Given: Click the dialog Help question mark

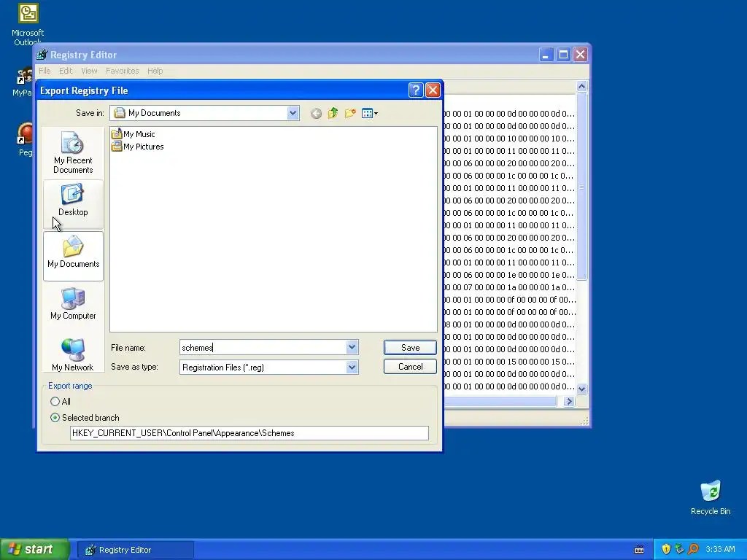Looking at the screenshot, I should point(416,90).
